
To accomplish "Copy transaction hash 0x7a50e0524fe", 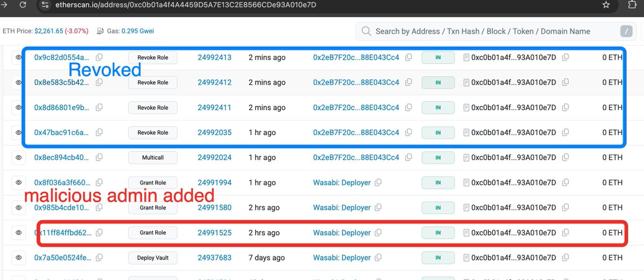I will [x=99, y=258].
